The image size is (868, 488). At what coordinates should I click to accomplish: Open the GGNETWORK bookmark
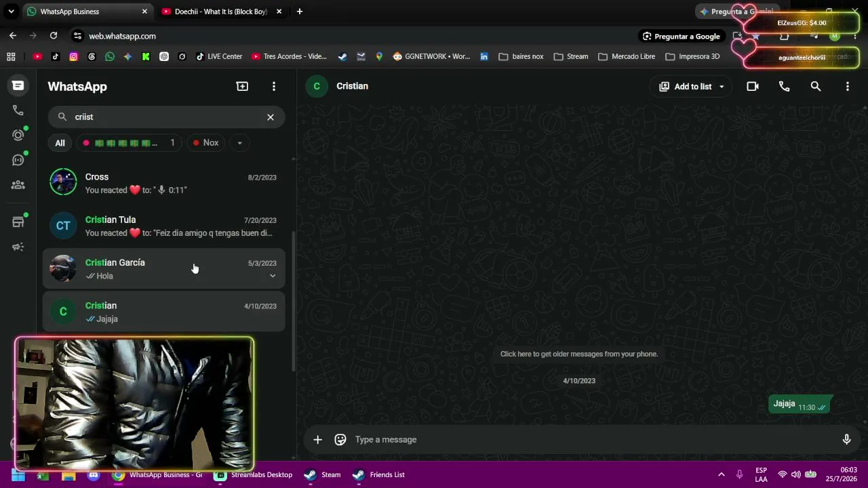[x=431, y=57]
